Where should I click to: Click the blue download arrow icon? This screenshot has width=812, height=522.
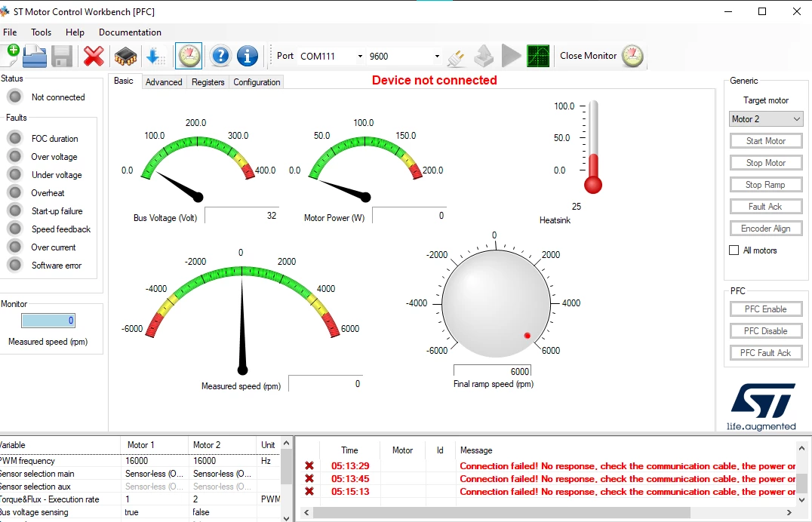click(x=155, y=56)
